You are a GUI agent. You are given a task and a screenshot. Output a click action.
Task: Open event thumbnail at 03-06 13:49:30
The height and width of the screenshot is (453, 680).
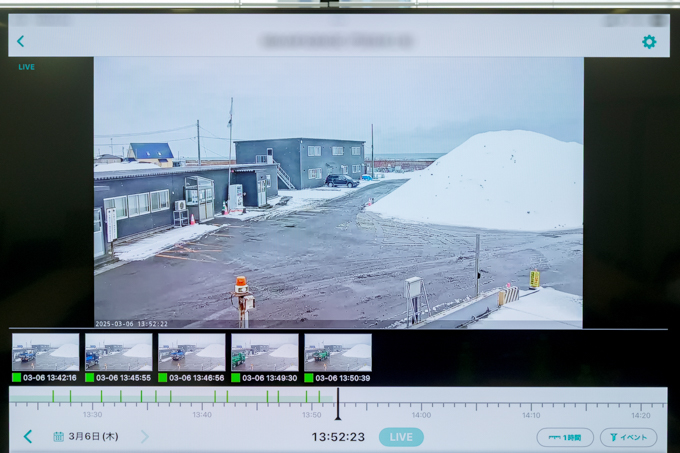click(264, 353)
